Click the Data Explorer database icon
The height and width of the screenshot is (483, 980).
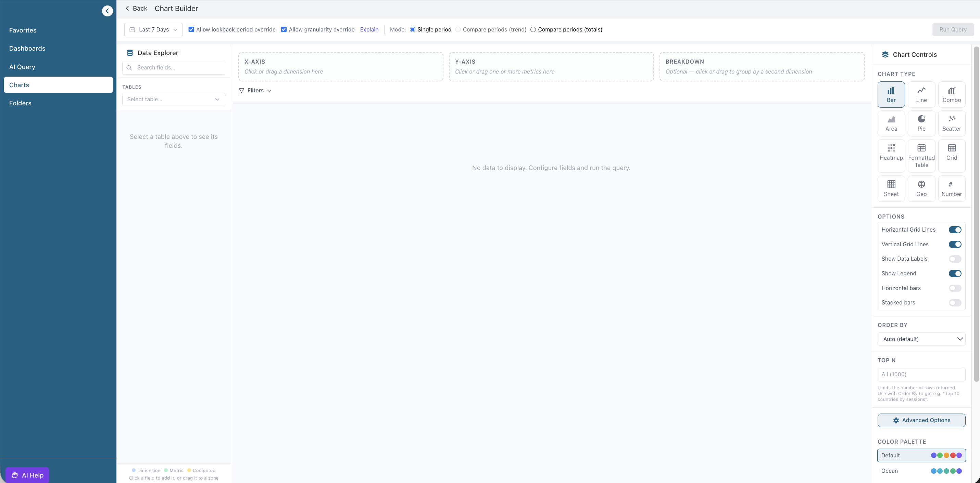pos(130,53)
